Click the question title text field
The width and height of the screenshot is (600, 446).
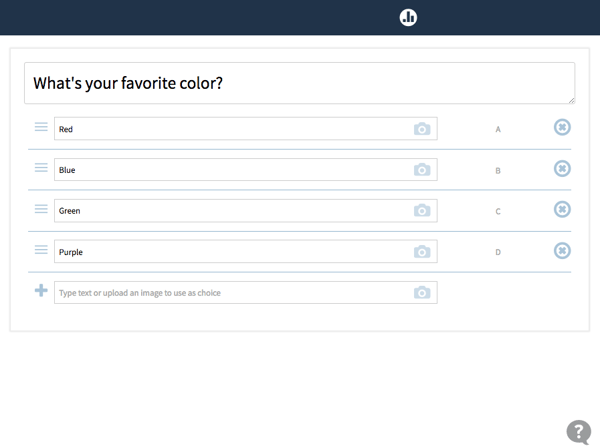(300, 83)
